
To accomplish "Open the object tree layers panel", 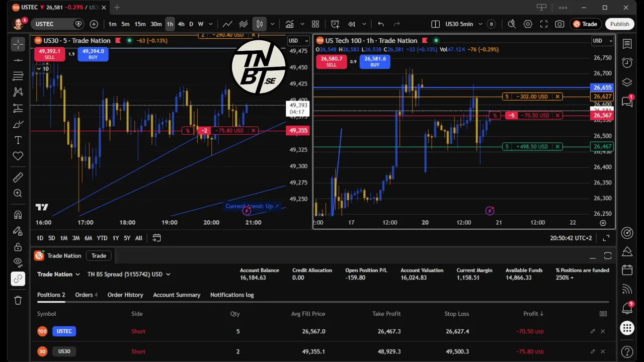I will (x=627, y=82).
